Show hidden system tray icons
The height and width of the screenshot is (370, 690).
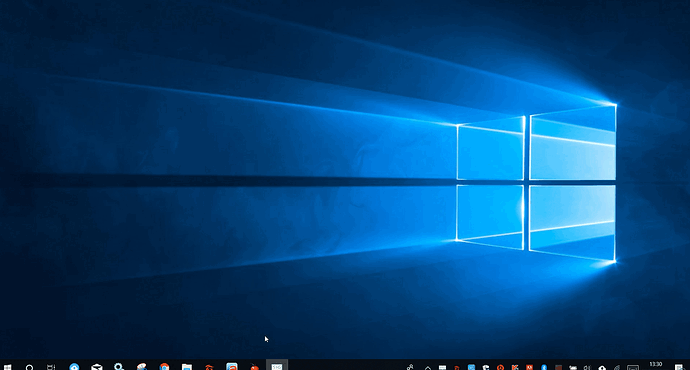(428, 367)
